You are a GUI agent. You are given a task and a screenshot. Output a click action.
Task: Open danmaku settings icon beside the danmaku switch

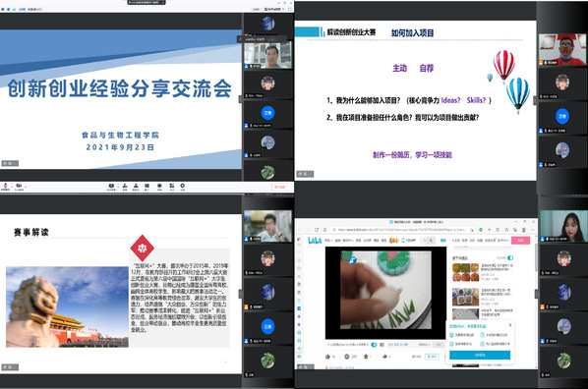click(382, 345)
